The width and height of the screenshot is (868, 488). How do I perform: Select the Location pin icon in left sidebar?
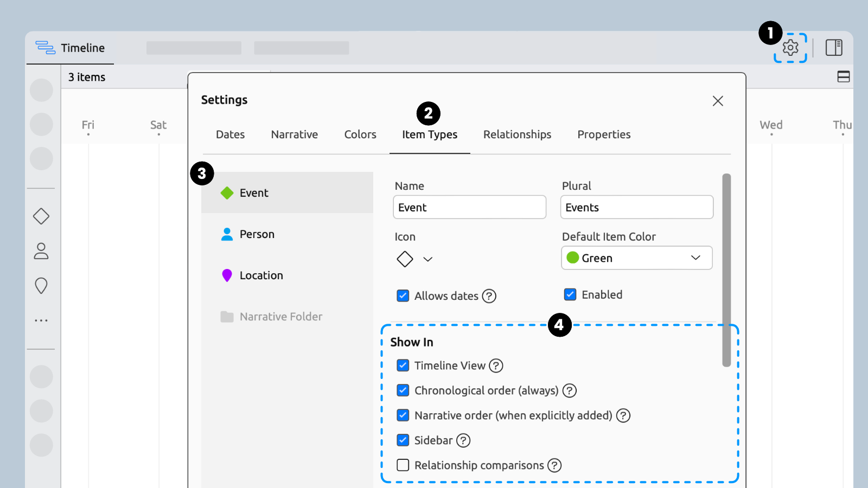point(41,286)
